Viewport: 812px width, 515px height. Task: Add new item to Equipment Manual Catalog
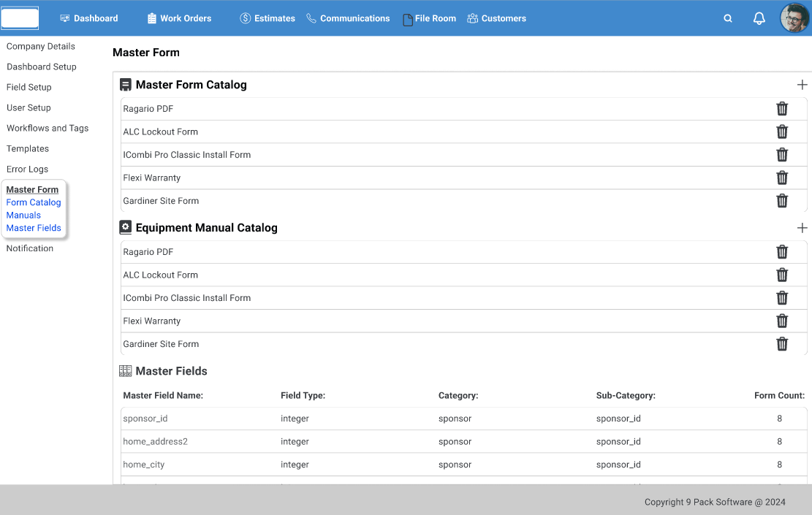tap(802, 228)
